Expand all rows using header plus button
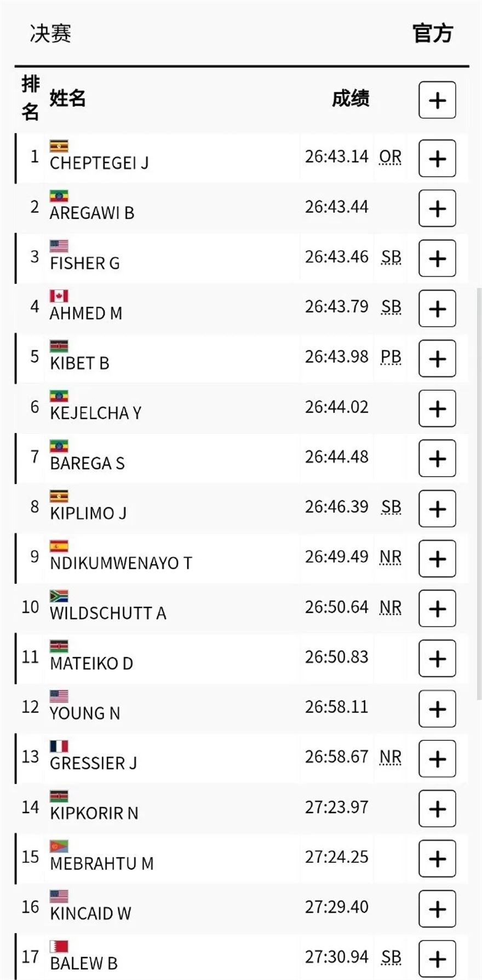This screenshot has height=980, width=482. (437, 100)
